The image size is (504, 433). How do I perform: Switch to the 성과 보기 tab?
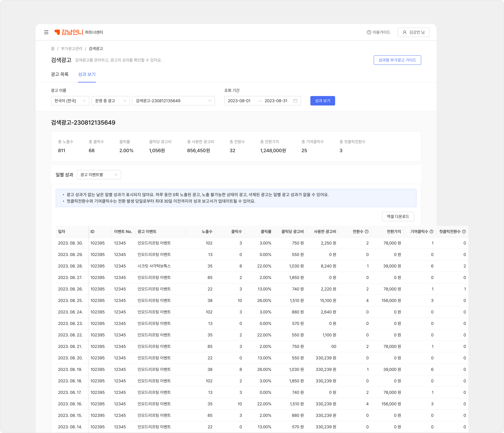pos(87,74)
